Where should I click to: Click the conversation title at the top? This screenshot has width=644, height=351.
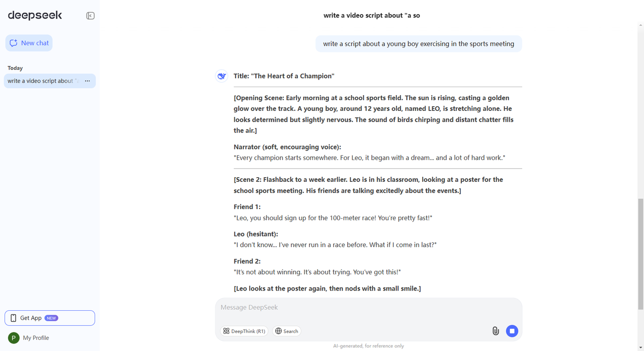pyautogui.click(x=372, y=16)
